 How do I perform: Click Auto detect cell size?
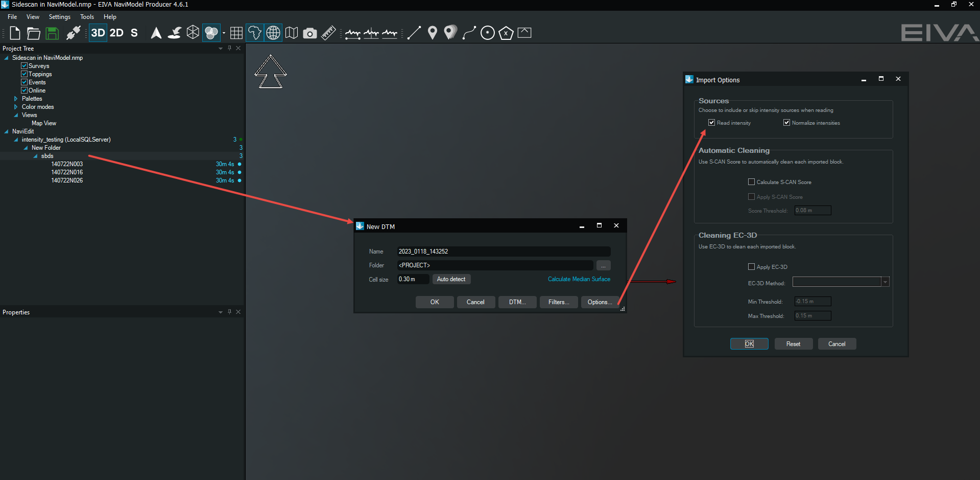coord(451,279)
